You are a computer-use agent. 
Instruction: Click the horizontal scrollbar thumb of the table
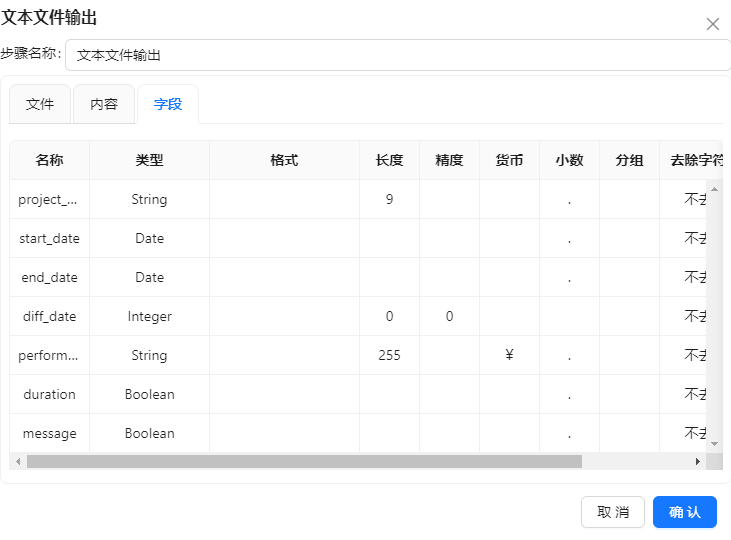[304, 462]
